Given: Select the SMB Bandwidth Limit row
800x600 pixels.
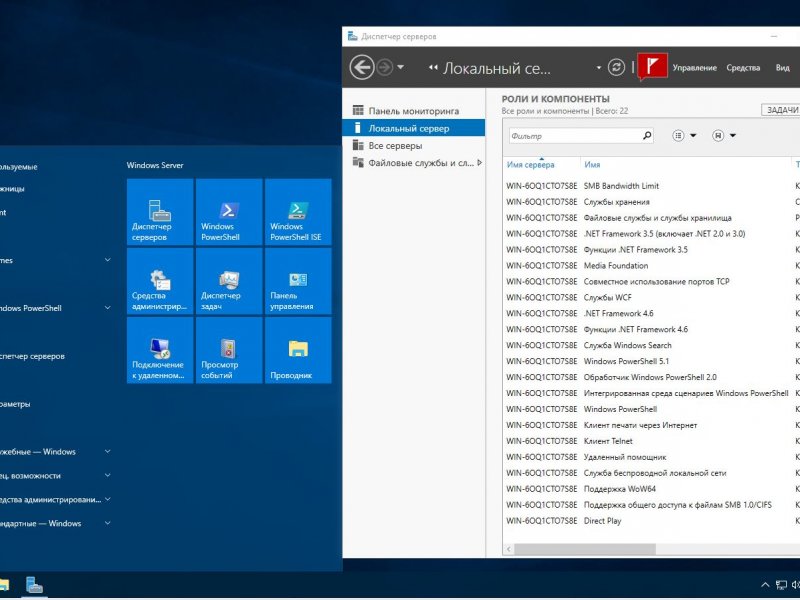Looking at the screenshot, I should [x=651, y=186].
